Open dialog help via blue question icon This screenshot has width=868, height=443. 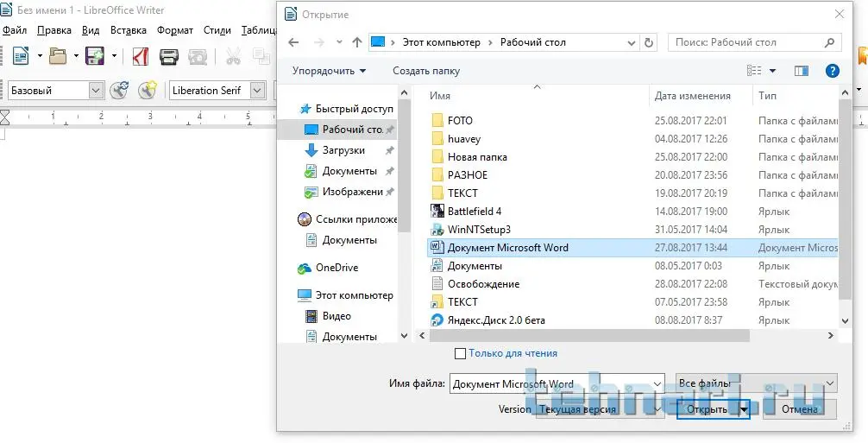click(832, 71)
